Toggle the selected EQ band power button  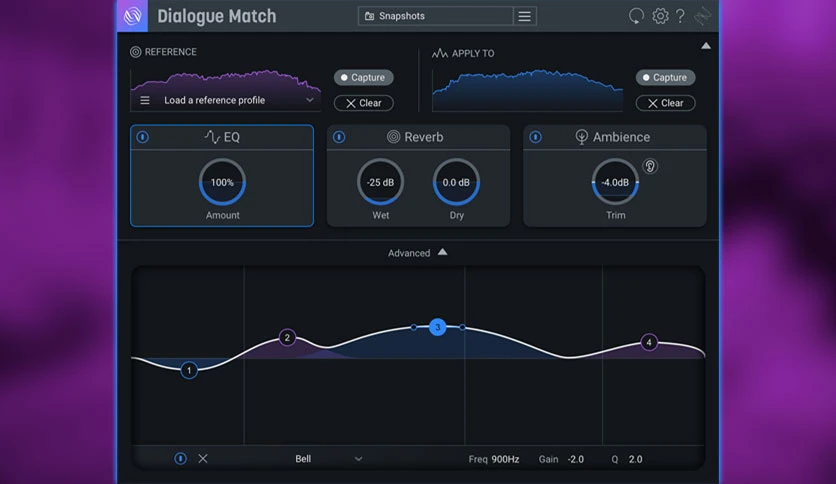pos(180,458)
